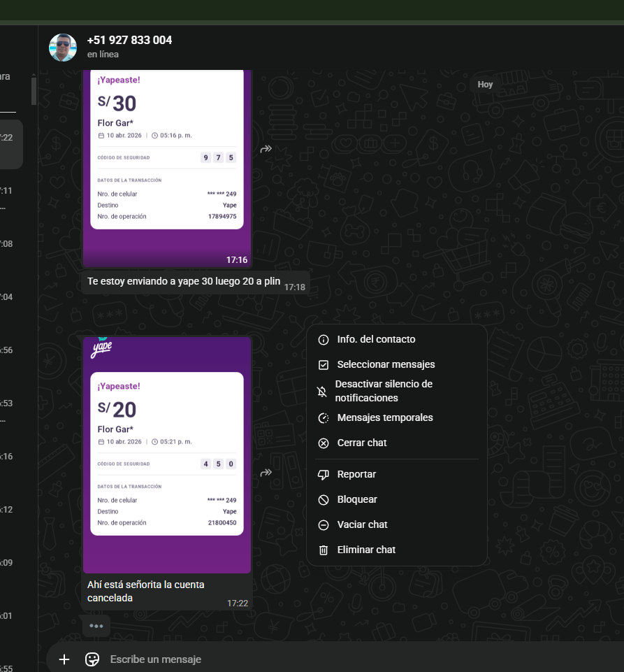Open attachment plus icon in message bar
The height and width of the screenshot is (672, 624).
click(64, 659)
